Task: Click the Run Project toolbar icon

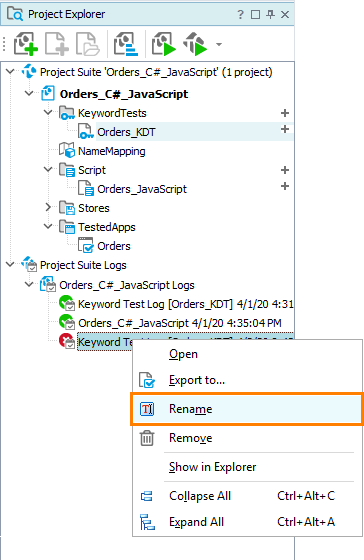Action: point(164,44)
